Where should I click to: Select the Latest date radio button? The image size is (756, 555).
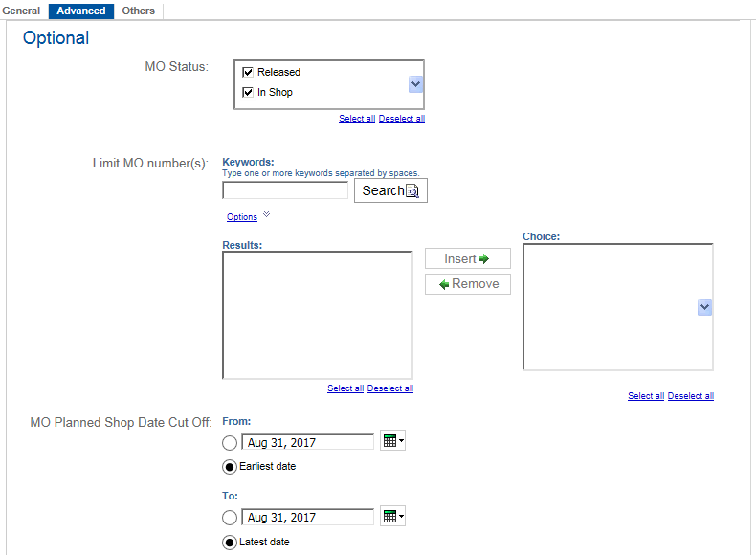click(x=230, y=543)
